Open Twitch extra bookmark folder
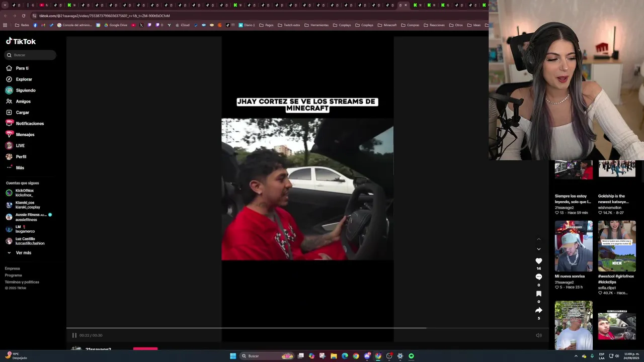The image size is (644, 362). [289, 25]
